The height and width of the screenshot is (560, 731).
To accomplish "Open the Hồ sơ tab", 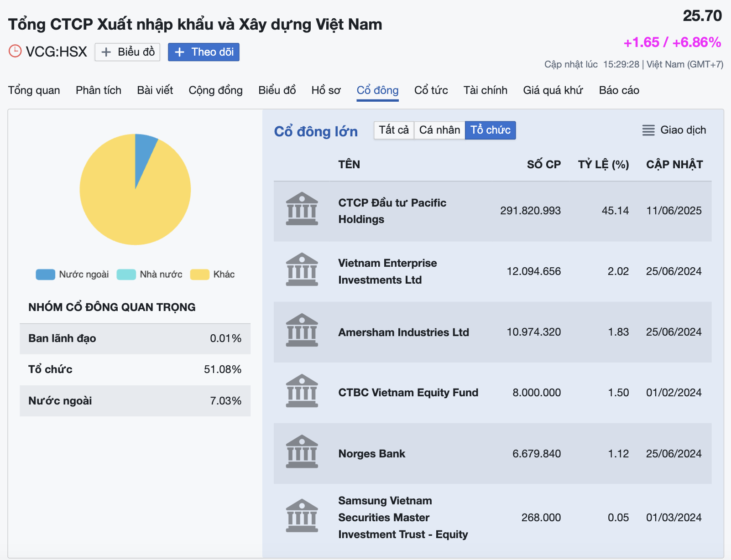I will point(326,90).
